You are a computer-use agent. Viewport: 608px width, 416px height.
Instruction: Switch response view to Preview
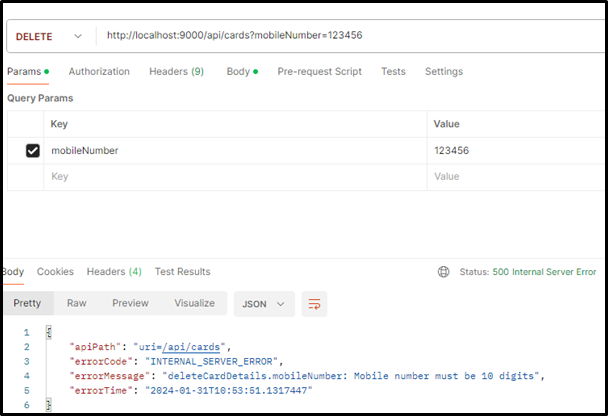pyautogui.click(x=130, y=303)
